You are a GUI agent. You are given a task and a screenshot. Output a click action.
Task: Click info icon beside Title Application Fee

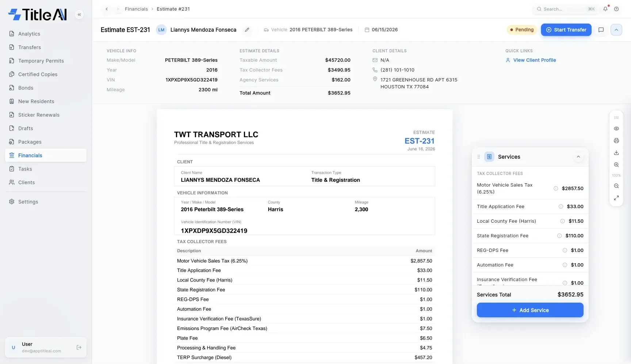(x=561, y=207)
